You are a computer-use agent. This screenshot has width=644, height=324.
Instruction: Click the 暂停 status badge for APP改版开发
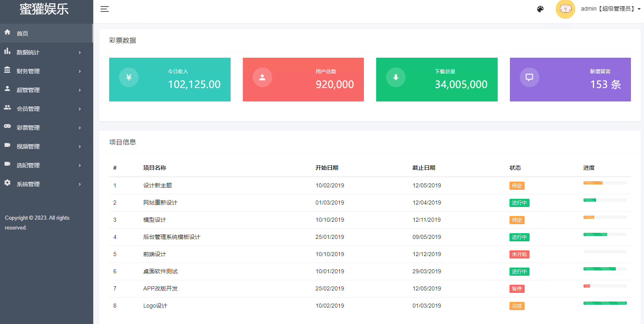pyautogui.click(x=517, y=289)
